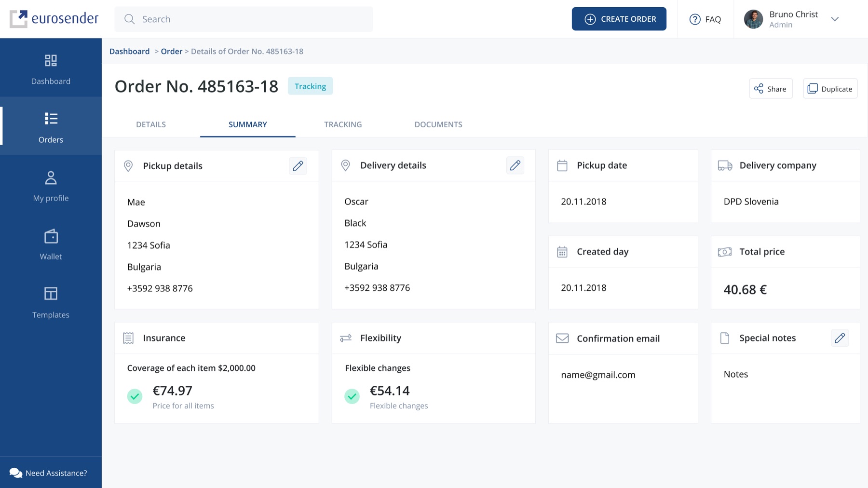868x488 pixels.
Task: Click the CREATE ORDER button
Action: coord(619,19)
